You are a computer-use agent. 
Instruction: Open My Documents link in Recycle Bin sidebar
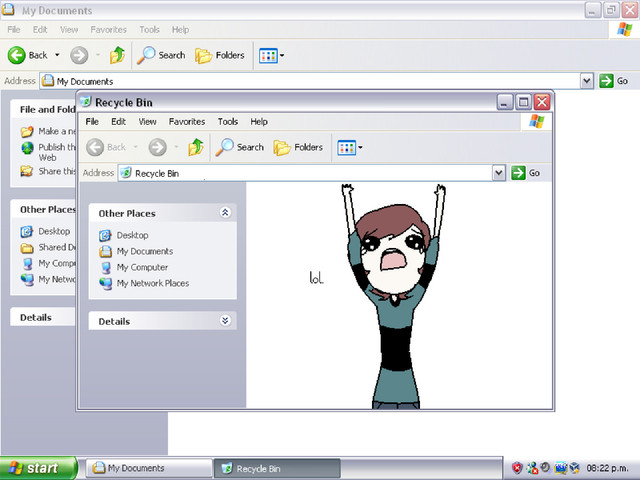click(x=145, y=251)
